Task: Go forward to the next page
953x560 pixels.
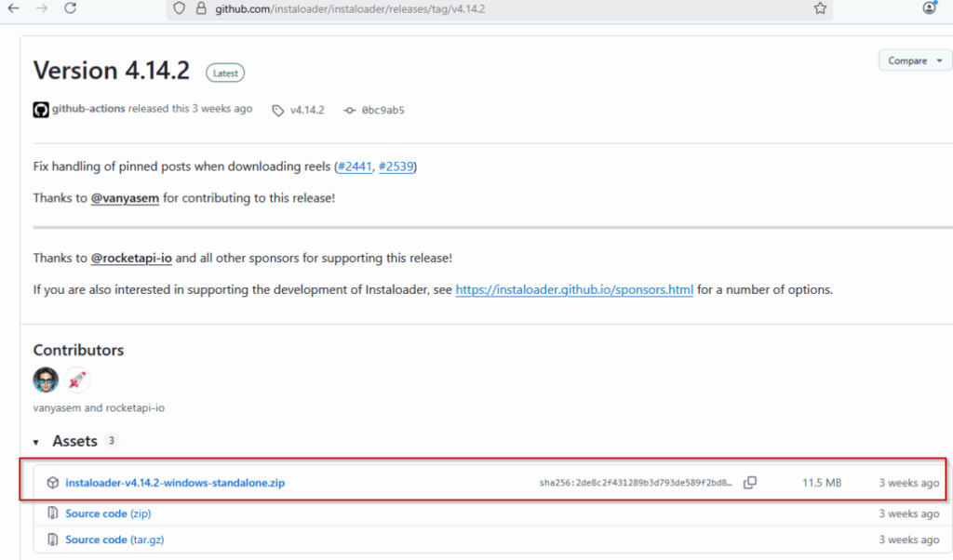Action: pyautogui.click(x=42, y=8)
